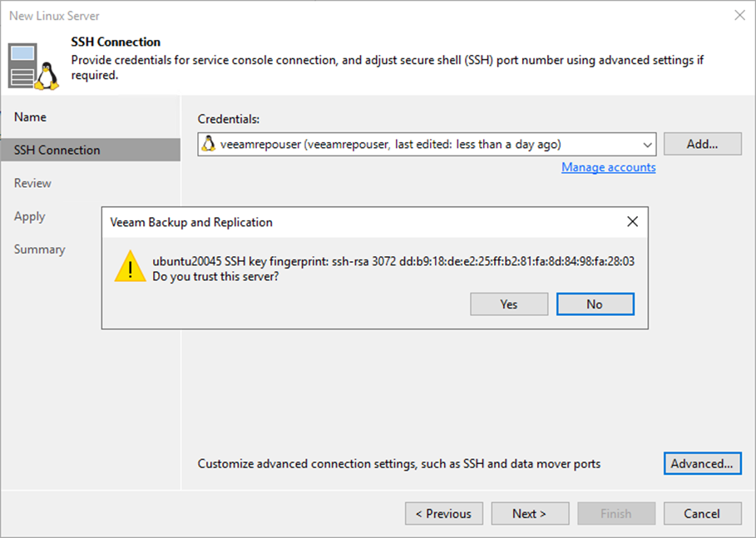Jump to the Summary step

pos(40,249)
